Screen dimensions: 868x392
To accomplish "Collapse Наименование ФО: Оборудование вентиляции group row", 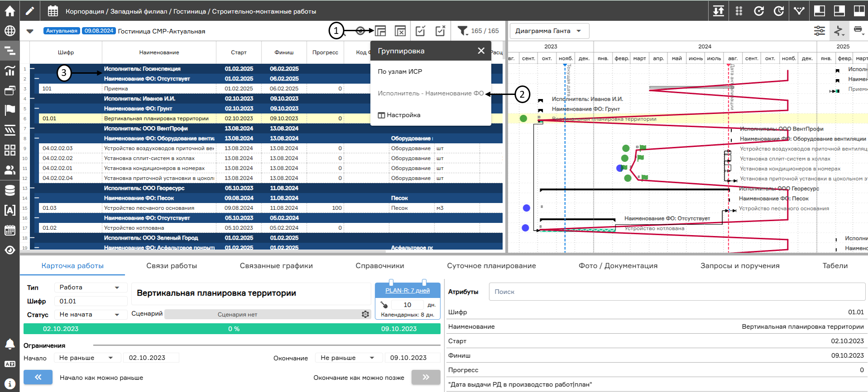I will (x=37, y=138).
